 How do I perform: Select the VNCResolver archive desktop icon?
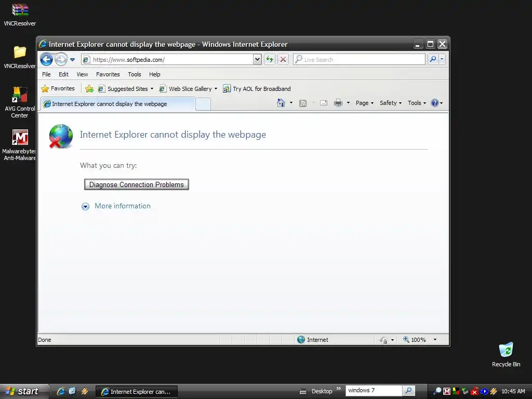[20, 15]
